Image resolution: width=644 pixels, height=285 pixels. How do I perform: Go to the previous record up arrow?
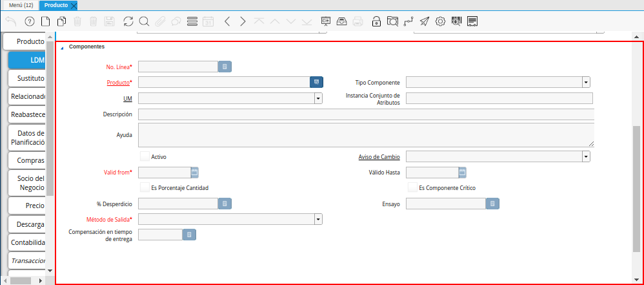274,21
